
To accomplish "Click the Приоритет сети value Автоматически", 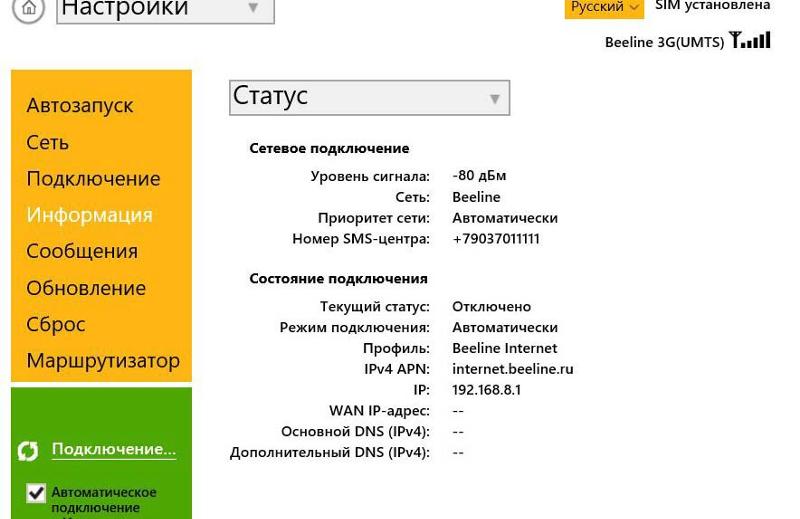I will coord(505,218).
